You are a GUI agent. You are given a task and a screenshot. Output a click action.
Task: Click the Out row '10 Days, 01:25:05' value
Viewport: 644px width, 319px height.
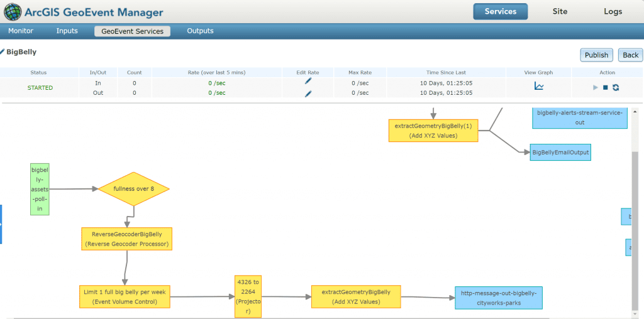click(447, 93)
